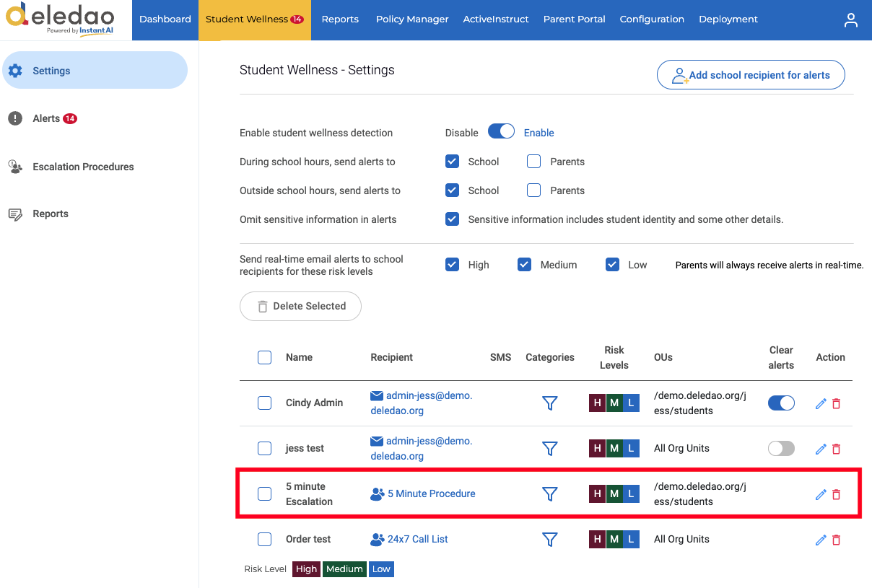Toggle the student wellness detection switch
Image resolution: width=872 pixels, height=588 pixels.
pos(501,132)
